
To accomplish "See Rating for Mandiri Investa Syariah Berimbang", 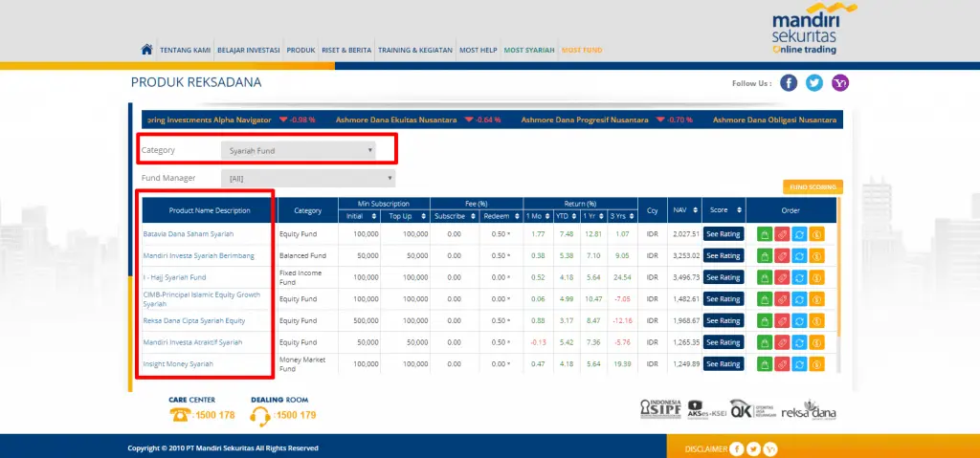I will point(724,255).
